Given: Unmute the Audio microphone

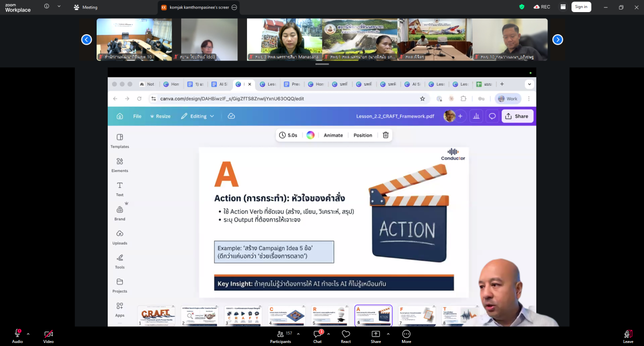Looking at the screenshot, I should pos(17,334).
